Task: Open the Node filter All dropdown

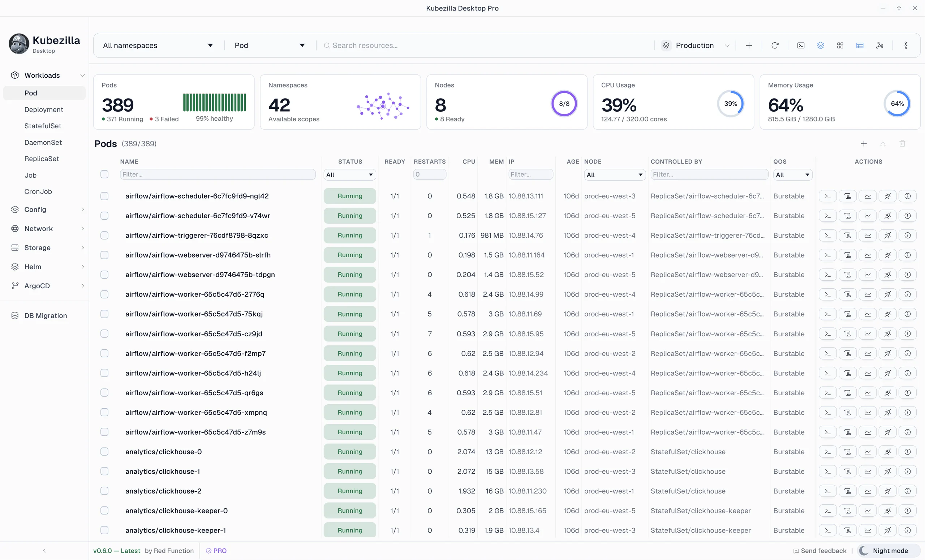Action: [x=615, y=175]
